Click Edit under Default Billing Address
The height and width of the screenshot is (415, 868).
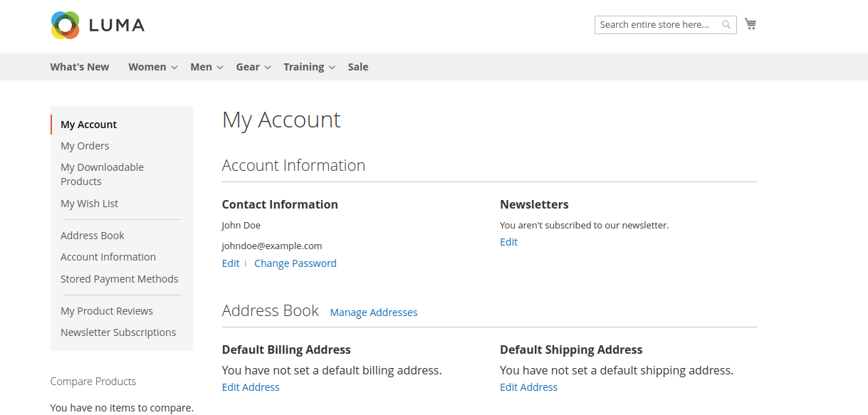(250, 387)
